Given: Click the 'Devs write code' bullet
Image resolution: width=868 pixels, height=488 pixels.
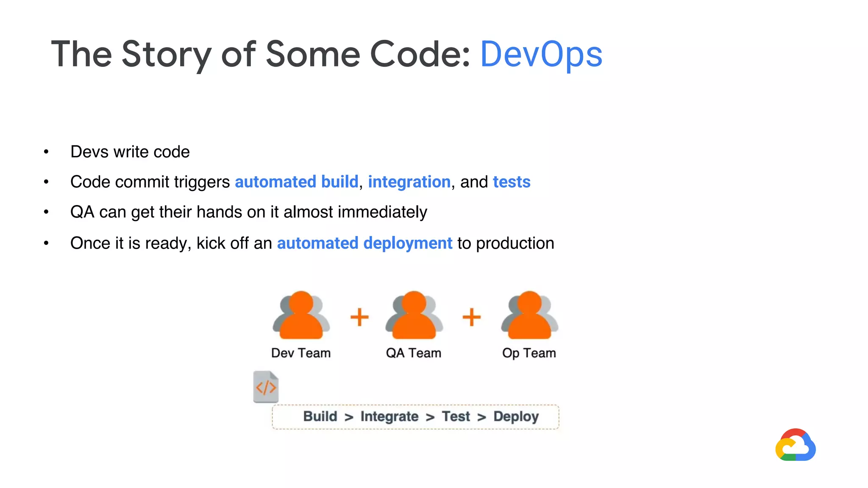Looking at the screenshot, I should tap(130, 152).
